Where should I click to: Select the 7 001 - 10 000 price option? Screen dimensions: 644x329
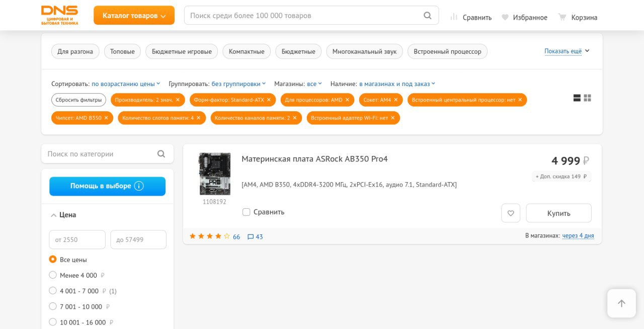coord(53,306)
